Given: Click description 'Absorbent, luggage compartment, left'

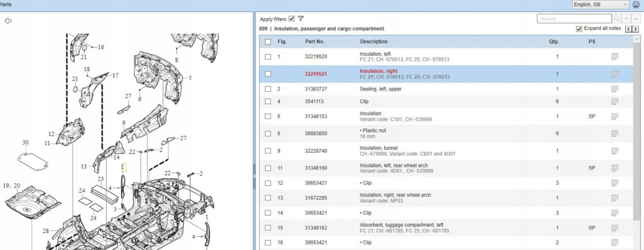Looking at the screenshot, I should (402, 225).
